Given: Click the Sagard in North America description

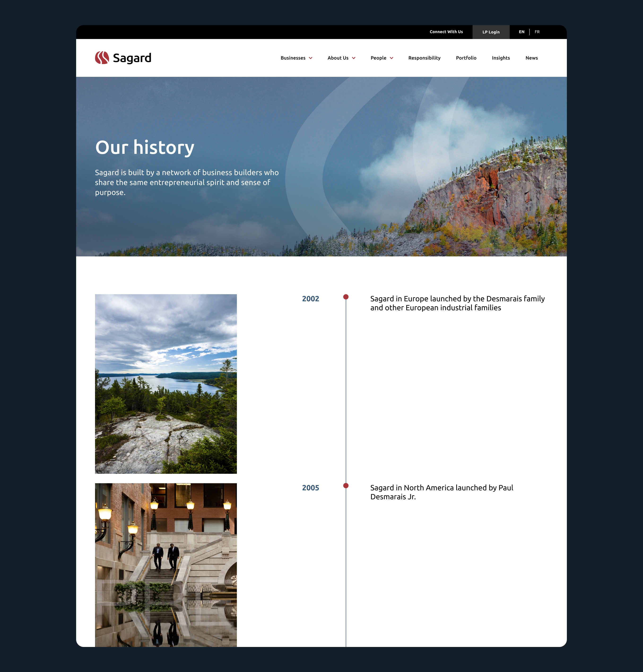Looking at the screenshot, I should tap(441, 492).
